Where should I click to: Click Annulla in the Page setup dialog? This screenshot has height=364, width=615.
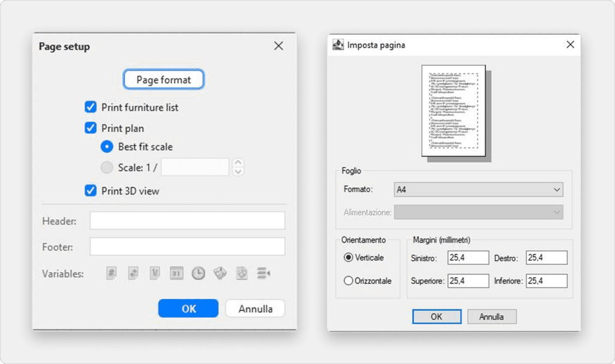(x=255, y=309)
